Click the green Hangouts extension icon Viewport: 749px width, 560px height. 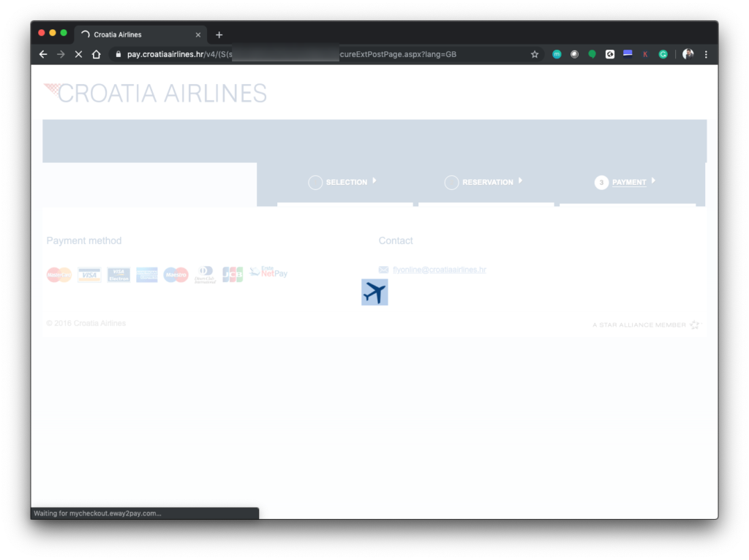(592, 54)
